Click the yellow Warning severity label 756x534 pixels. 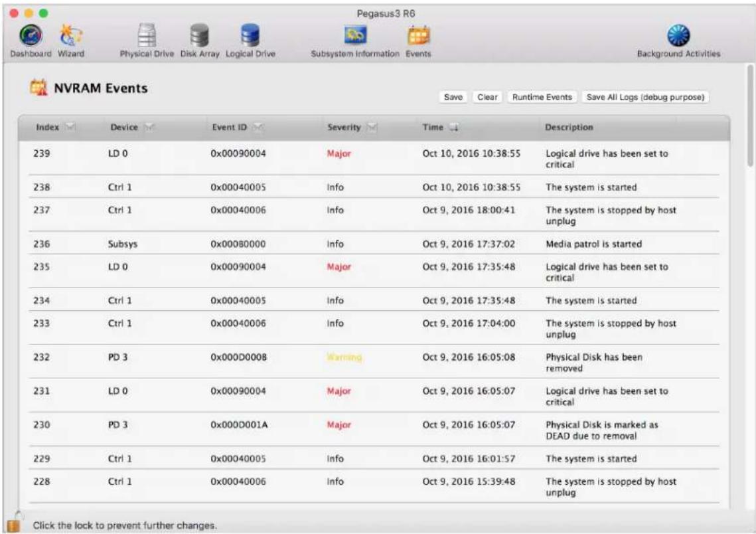pyautogui.click(x=344, y=357)
